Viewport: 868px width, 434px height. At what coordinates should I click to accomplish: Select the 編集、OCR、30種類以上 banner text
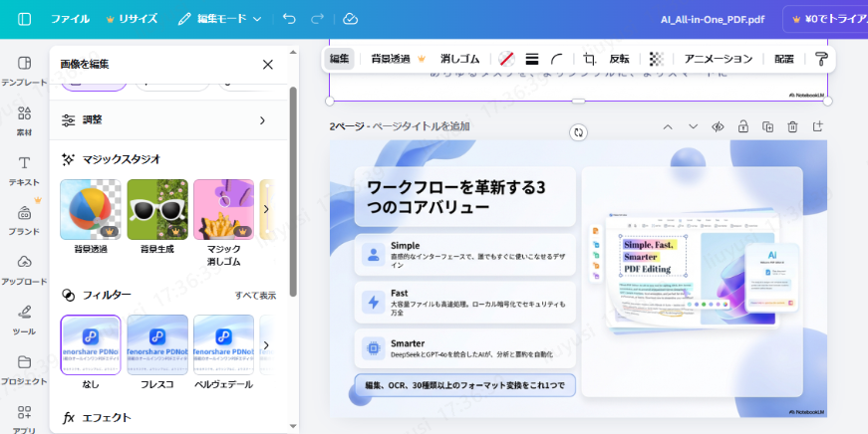pos(465,385)
